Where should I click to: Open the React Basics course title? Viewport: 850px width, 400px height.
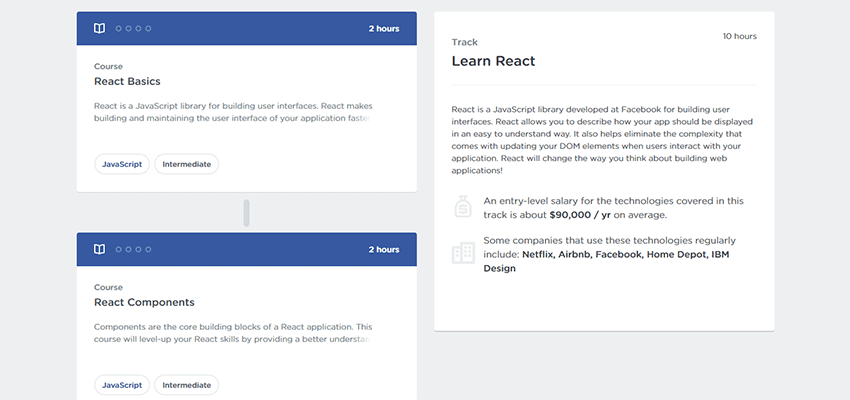tap(127, 82)
